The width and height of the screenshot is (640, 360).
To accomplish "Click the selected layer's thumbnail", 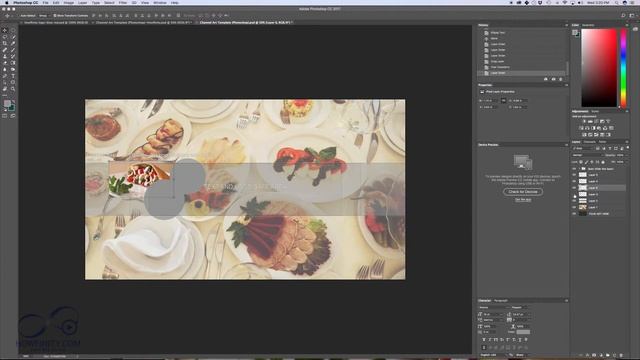I will [583, 188].
